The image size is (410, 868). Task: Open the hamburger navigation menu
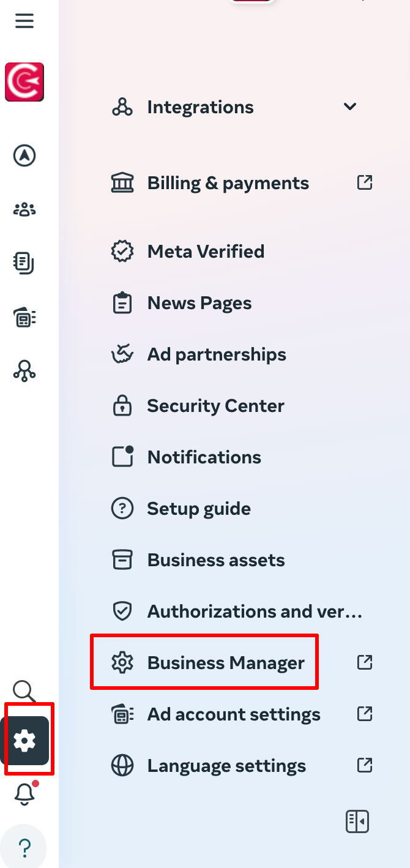point(24,20)
